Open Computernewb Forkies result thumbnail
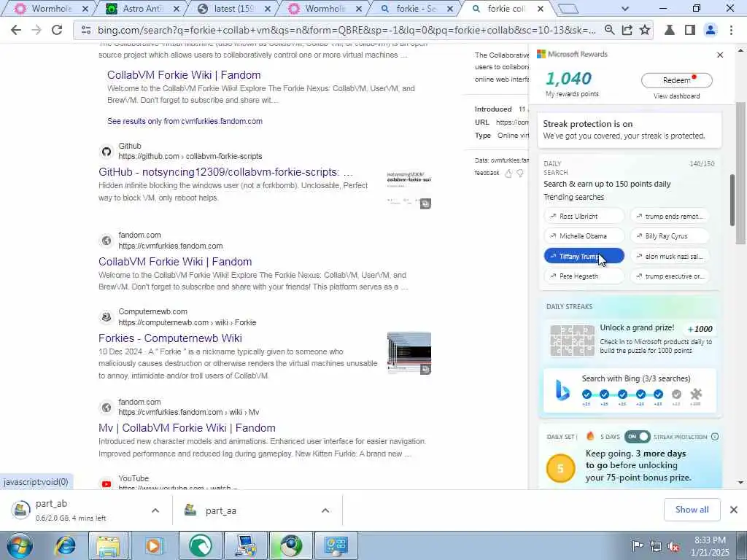 pyautogui.click(x=409, y=354)
